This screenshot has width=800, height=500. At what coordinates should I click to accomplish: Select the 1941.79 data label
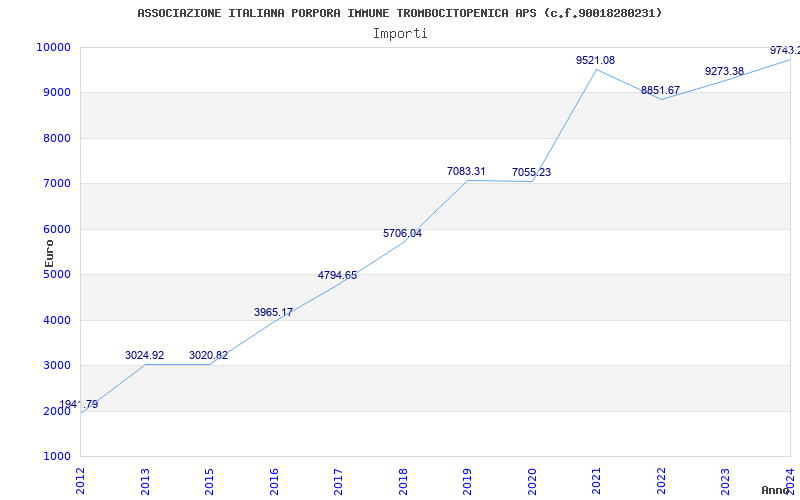[79, 405]
